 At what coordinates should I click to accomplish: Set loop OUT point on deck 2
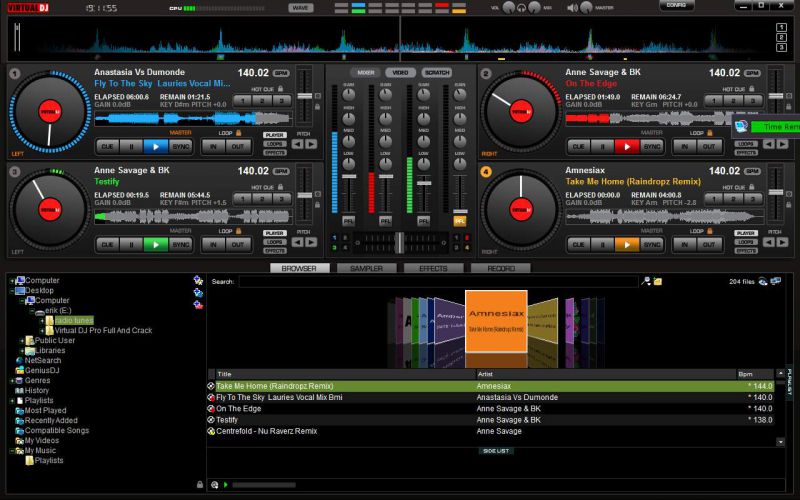709,146
